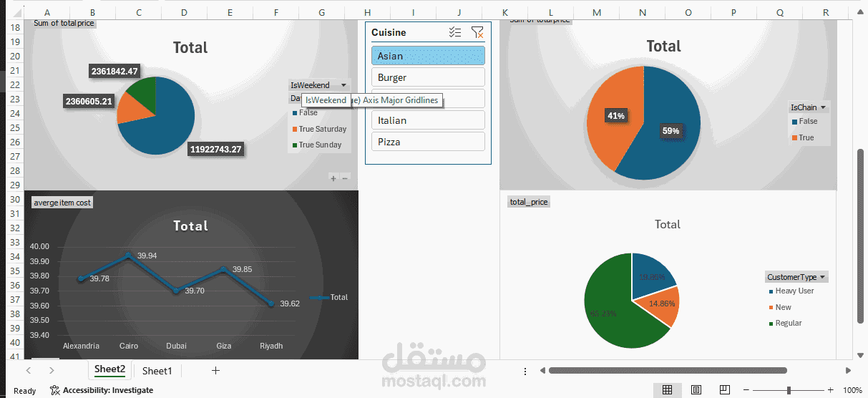This screenshot has width=868, height=398.
Task: Click the zoom slider handle
Action: point(789,390)
